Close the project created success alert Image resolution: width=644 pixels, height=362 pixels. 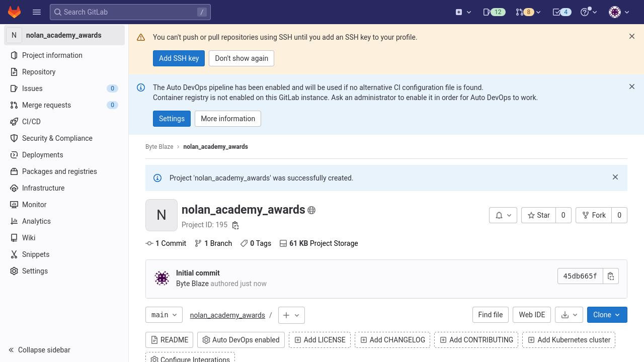(x=615, y=177)
